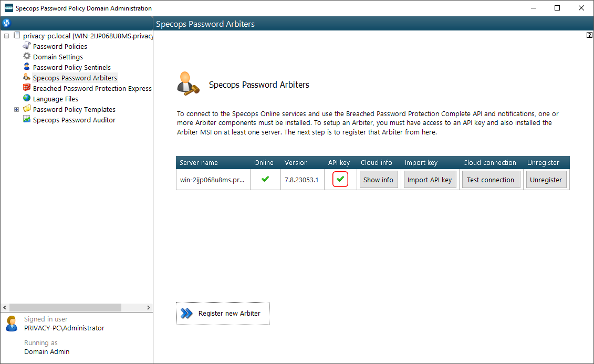Select Password Policy Templates in the tree
The height and width of the screenshot is (364, 594).
pos(74,109)
